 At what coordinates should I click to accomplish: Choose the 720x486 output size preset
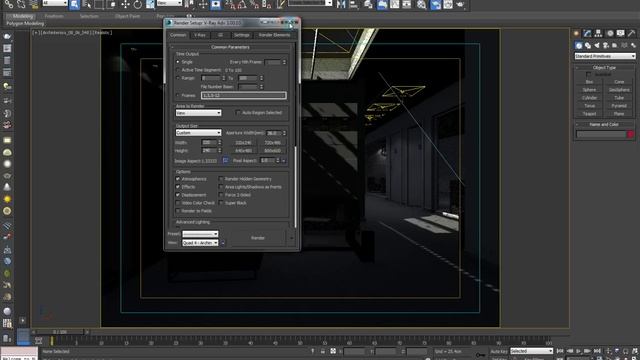click(x=272, y=142)
